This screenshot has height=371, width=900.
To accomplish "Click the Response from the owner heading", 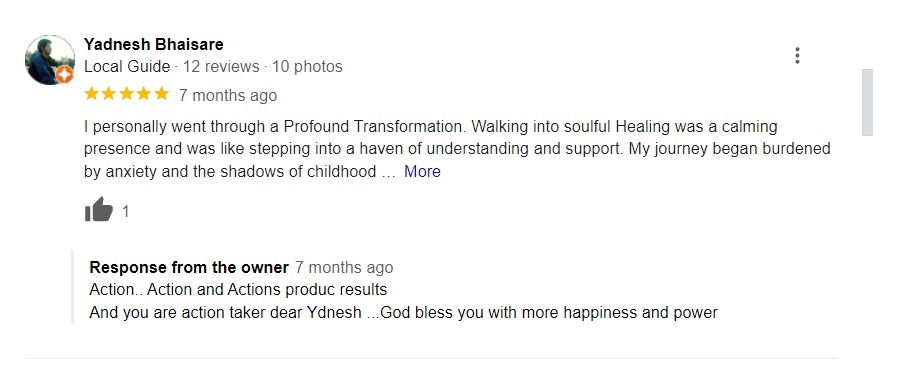I will (189, 267).
